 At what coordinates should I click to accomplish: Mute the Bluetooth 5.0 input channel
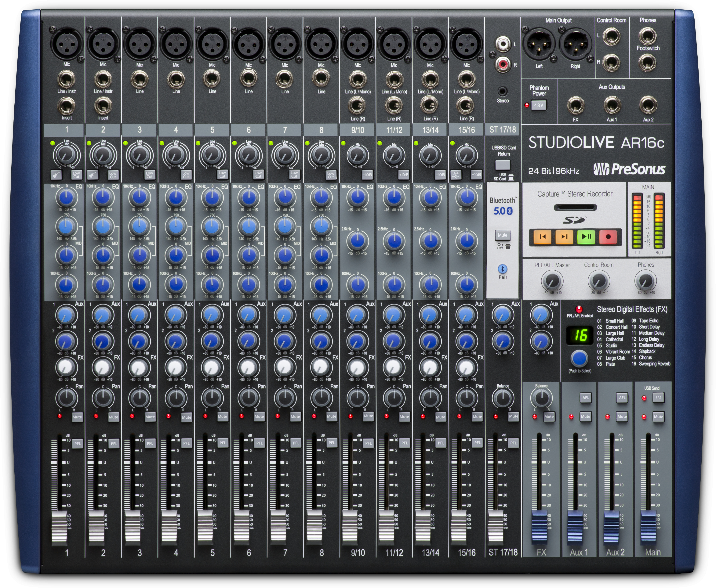pyautogui.click(x=503, y=235)
